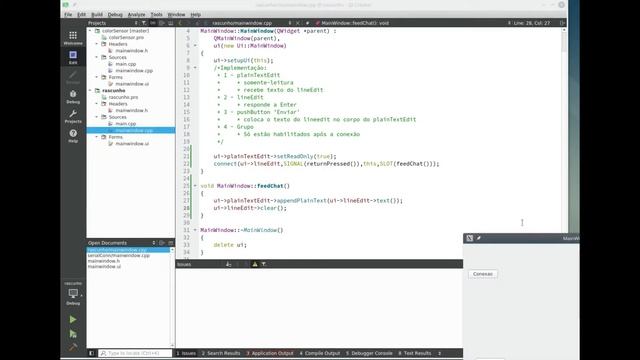640x360 pixels.
Task: Click the Type to locate search field
Action: 135,353
